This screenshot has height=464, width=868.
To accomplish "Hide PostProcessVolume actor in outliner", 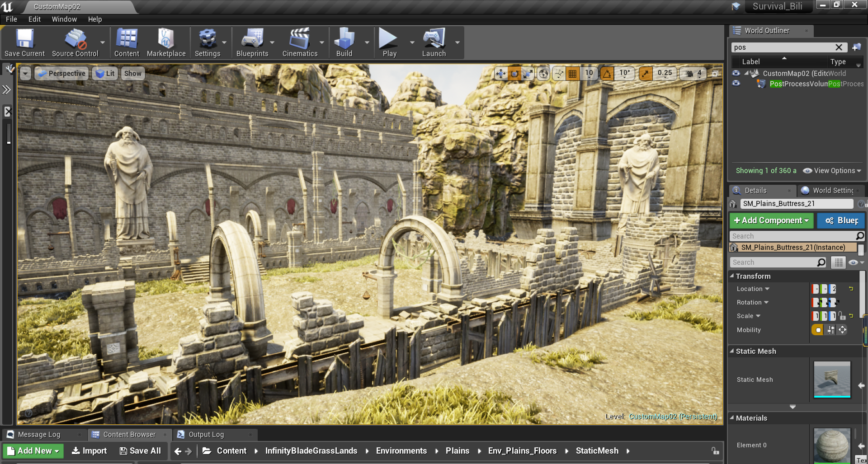I will click(736, 83).
